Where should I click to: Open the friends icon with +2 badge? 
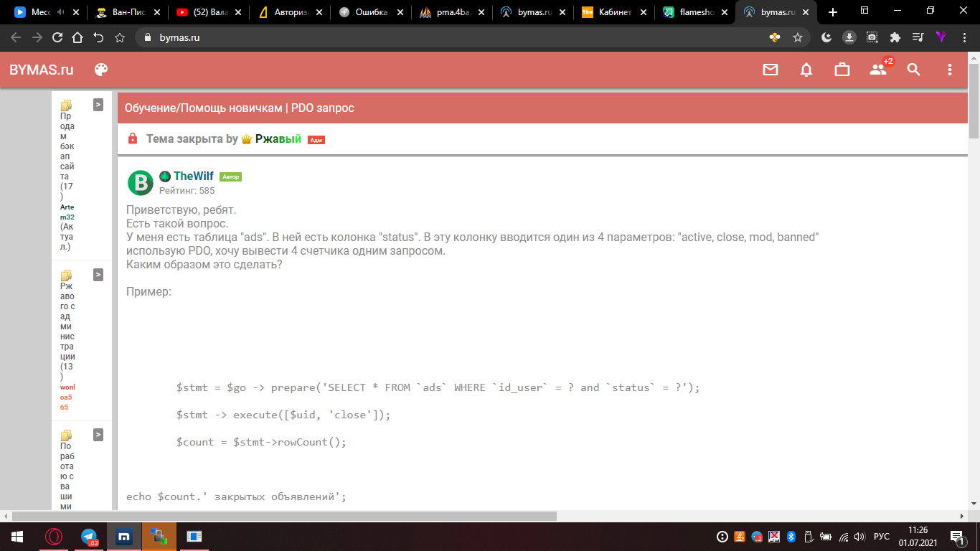point(878,70)
